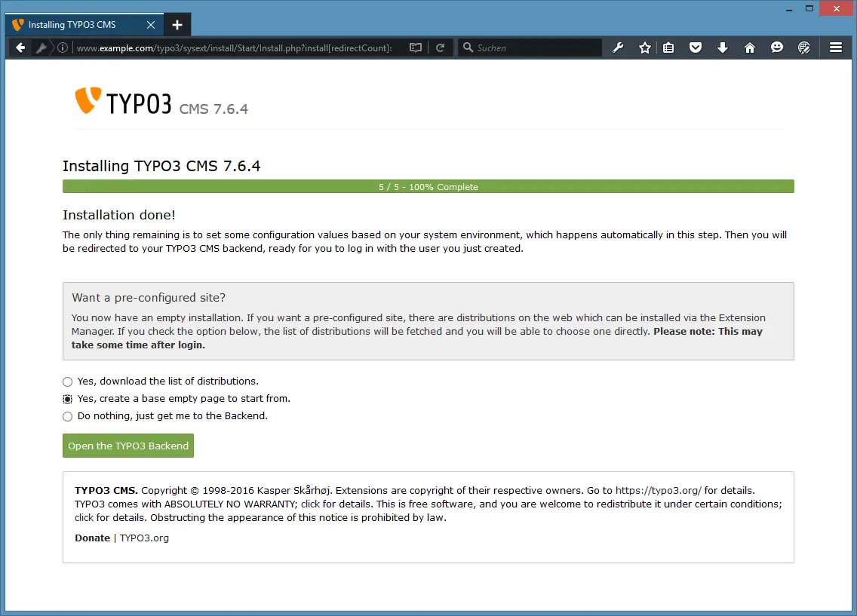
Task: Go to the home page icon
Action: 750,48
